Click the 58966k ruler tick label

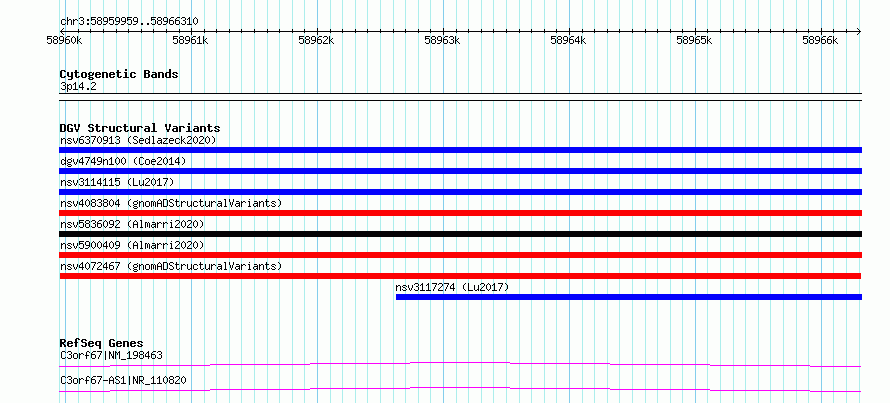click(x=821, y=40)
